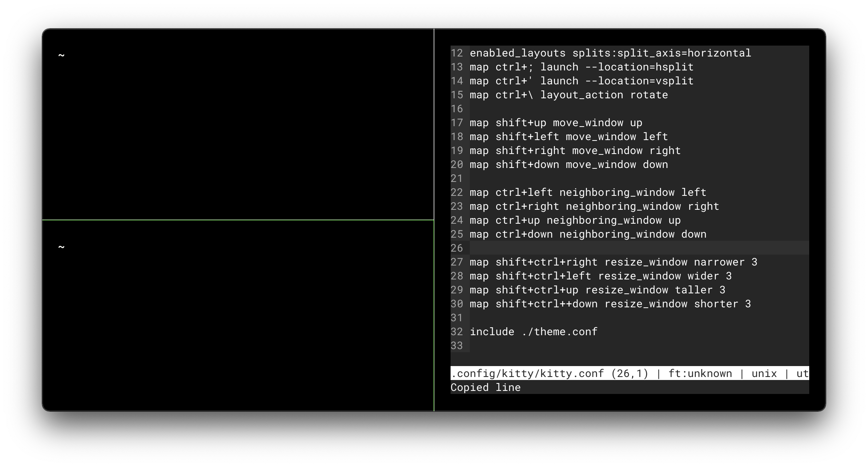868x467 pixels.
Task: Click the enabled_layouts splits config line
Action: pyautogui.click(x=610, y=53)
